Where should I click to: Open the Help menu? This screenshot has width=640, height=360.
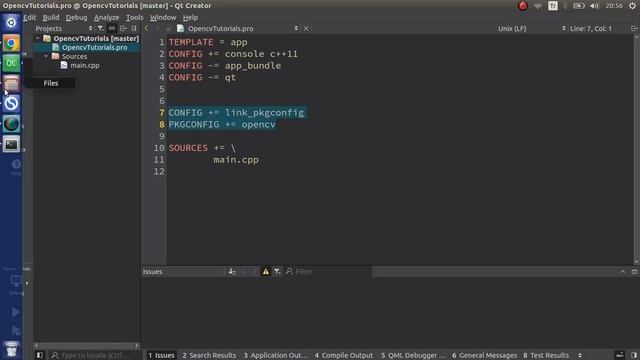point(190,18)
